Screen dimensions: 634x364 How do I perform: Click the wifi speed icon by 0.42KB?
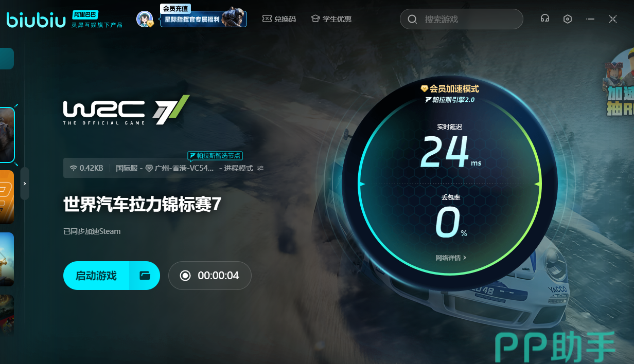click(74, 168)
